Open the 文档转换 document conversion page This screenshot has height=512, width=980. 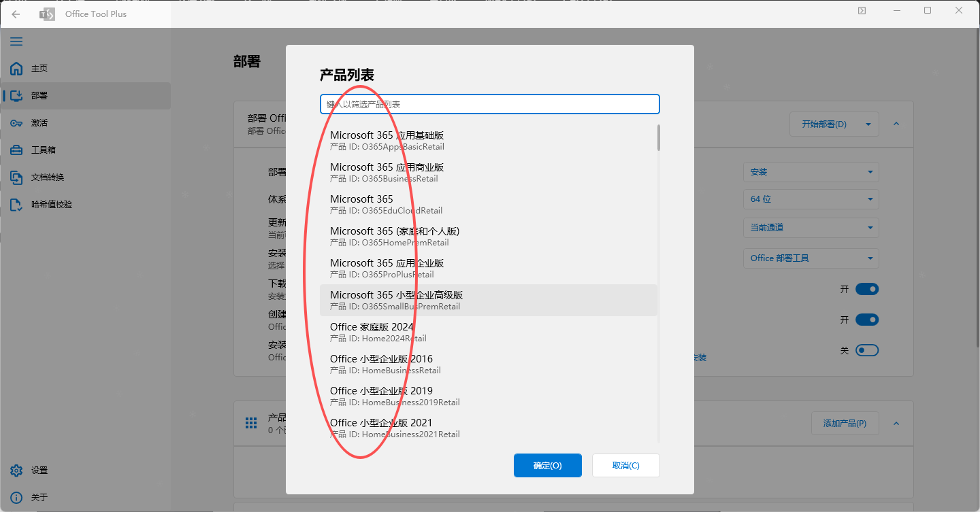[x=16, y=177]
